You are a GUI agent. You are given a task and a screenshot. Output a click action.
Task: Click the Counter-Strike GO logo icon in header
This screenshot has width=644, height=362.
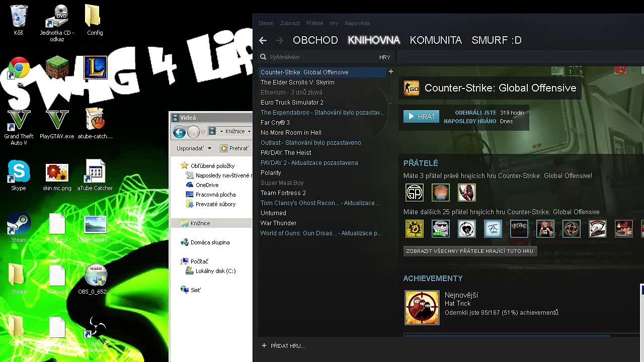pyautogui.click(x=411, y=88)
